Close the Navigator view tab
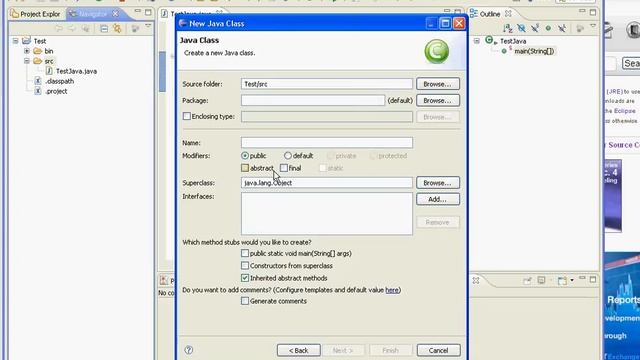The image size is (640, 360). [x=116, y=14]
